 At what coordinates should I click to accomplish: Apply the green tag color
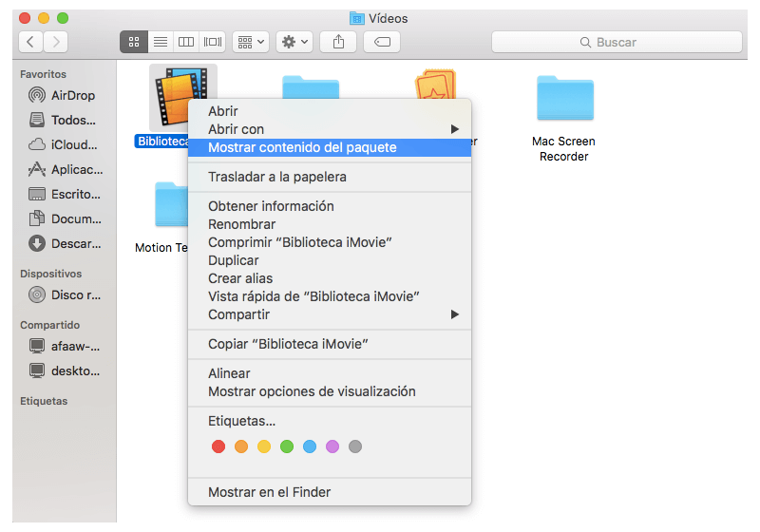tap(287, 446)
